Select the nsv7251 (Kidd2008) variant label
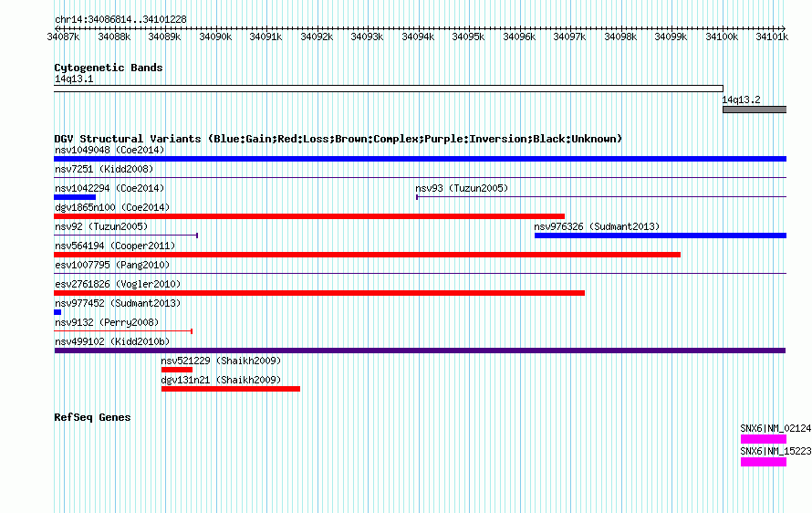This screenshot has height=513, width=812. (104, 169)
